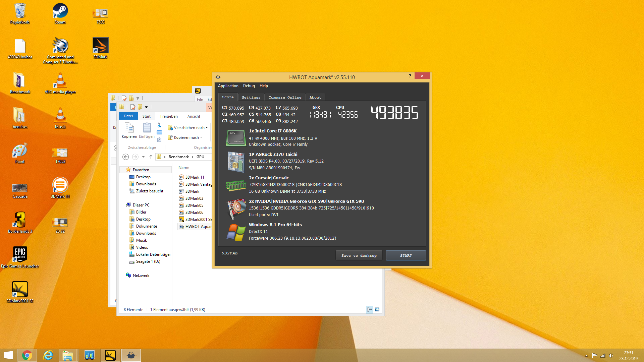Select the Cascade image on desktop
The height and width of the screenshot is (362, 644).
tap(20, 190)
